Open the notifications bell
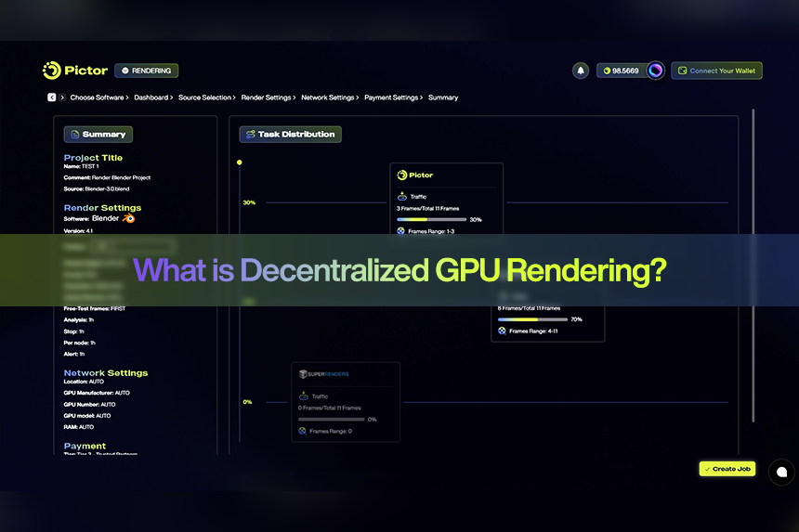Screen dimensions: 799x532 581,71
